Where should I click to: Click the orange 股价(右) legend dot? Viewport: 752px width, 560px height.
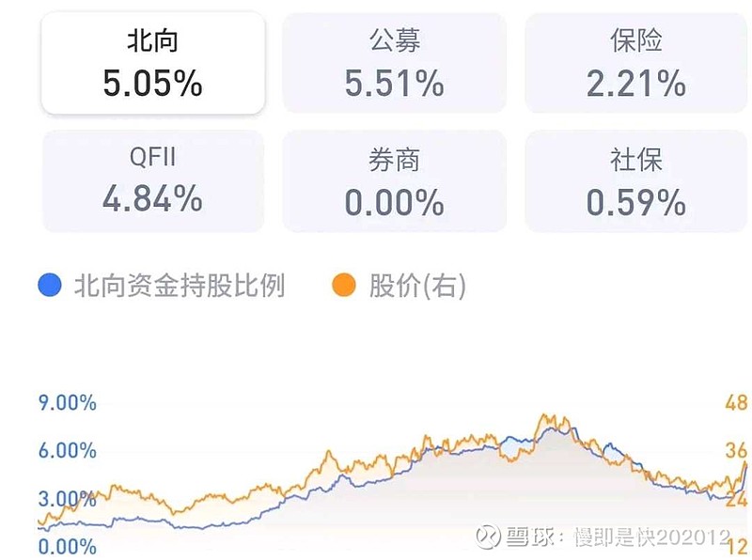coord(345,286)
